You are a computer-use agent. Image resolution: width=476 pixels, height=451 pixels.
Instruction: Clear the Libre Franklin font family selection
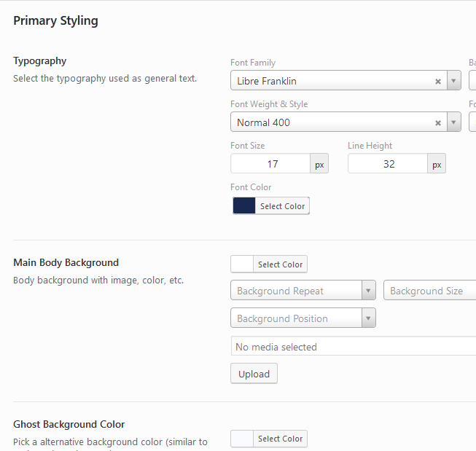click(x=438, y=82)
